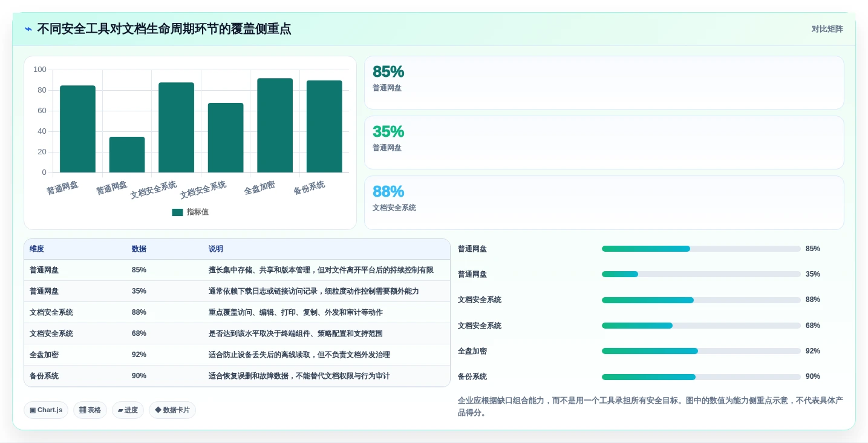Click the 备份系统 label in the progress list
Image resolution: width=868 pixels, height=443 pixels.
tap(472, 376)
